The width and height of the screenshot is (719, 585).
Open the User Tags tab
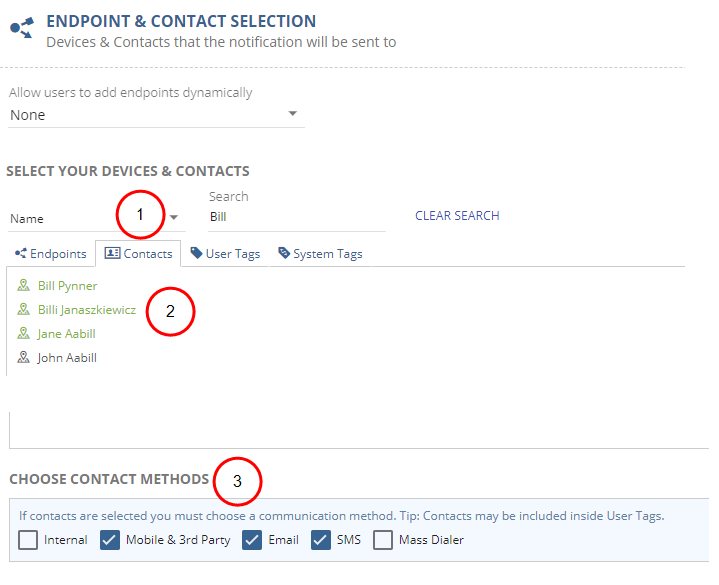(x=225, y=254)
